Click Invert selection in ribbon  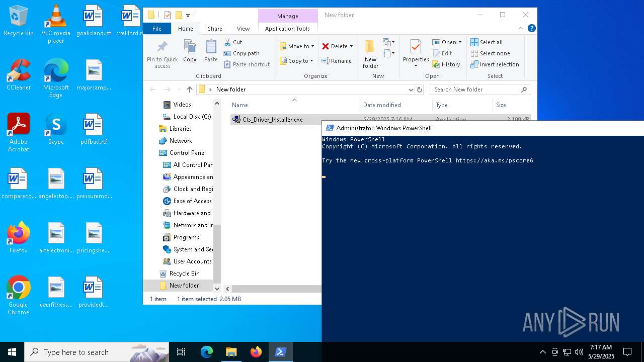click(495, 64)
